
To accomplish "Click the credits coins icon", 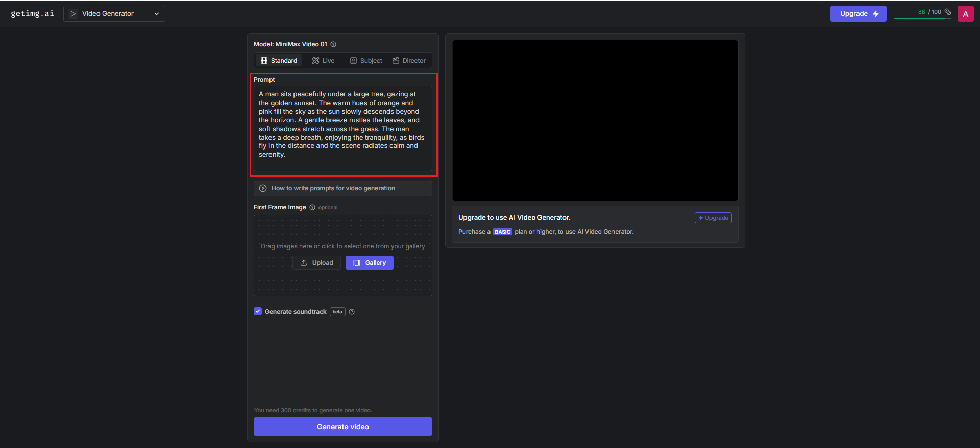I will 948,12.
